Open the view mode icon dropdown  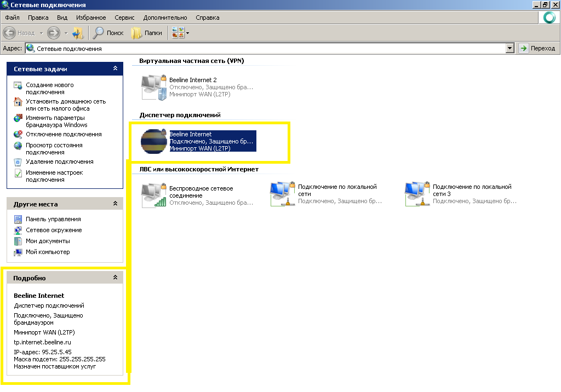click(x=180, y=33)
